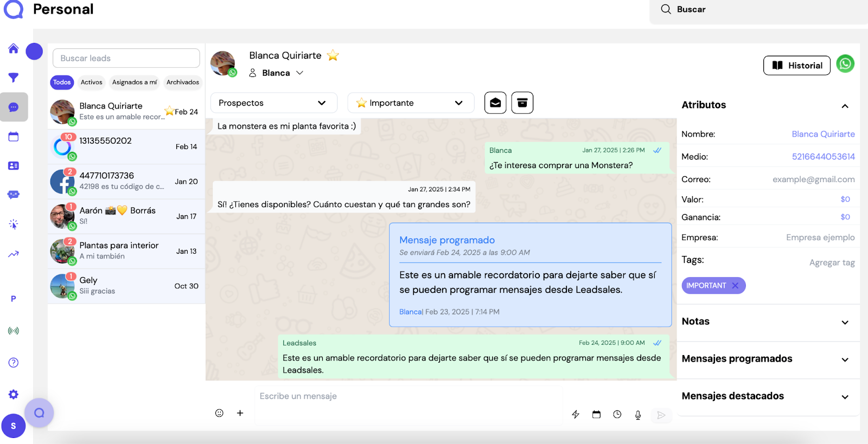Open the Blanca assignee dropdown
The width and height of the screenshot is (868, 444).
coord(276,73)
